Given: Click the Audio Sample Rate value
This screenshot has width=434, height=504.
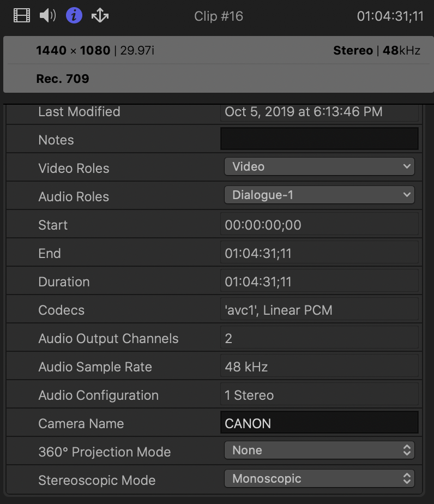Looking at the screenshot, I should pos(319,367).
